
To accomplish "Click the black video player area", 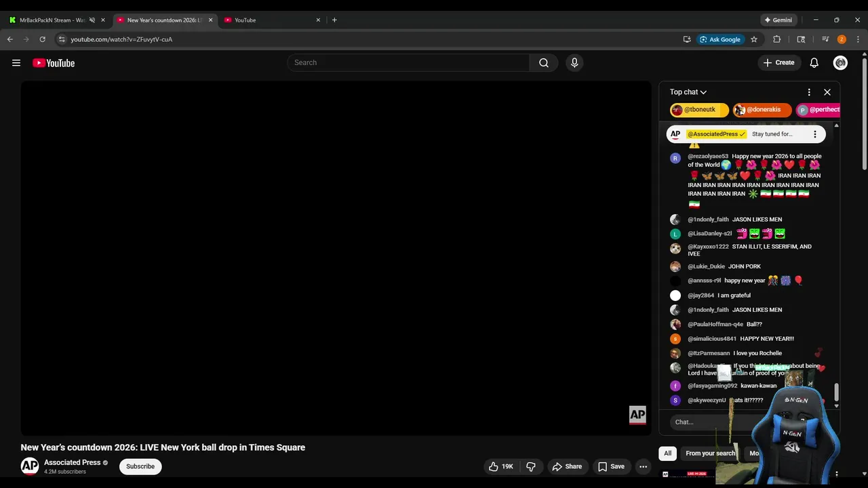I will coord(336,258).
